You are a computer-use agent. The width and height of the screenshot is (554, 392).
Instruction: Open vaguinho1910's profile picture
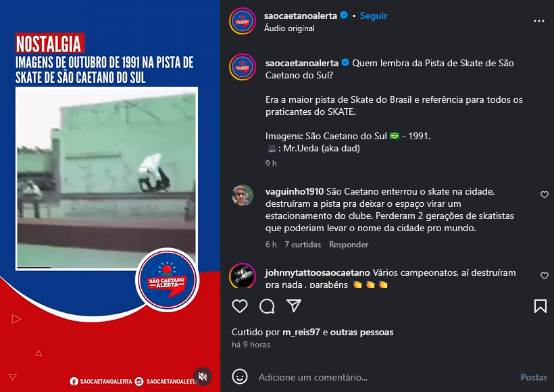point(243,195)
